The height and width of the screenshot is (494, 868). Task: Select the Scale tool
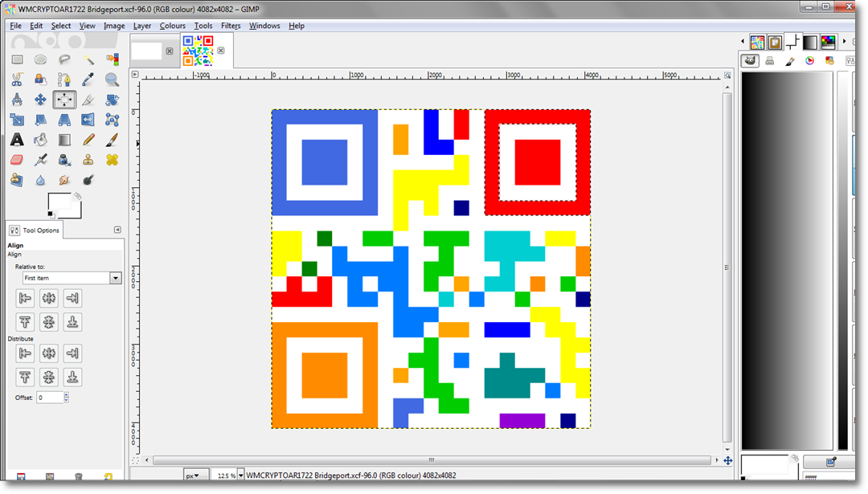tap(17, 120)
